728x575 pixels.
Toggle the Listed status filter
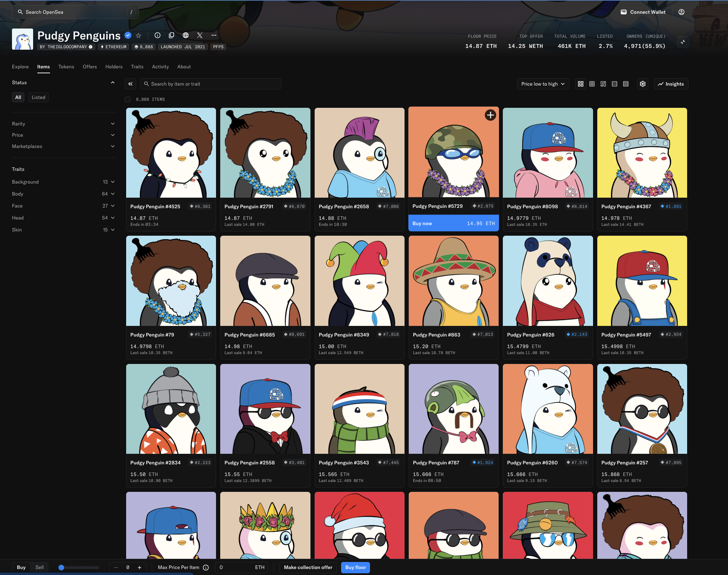point(38,97)
